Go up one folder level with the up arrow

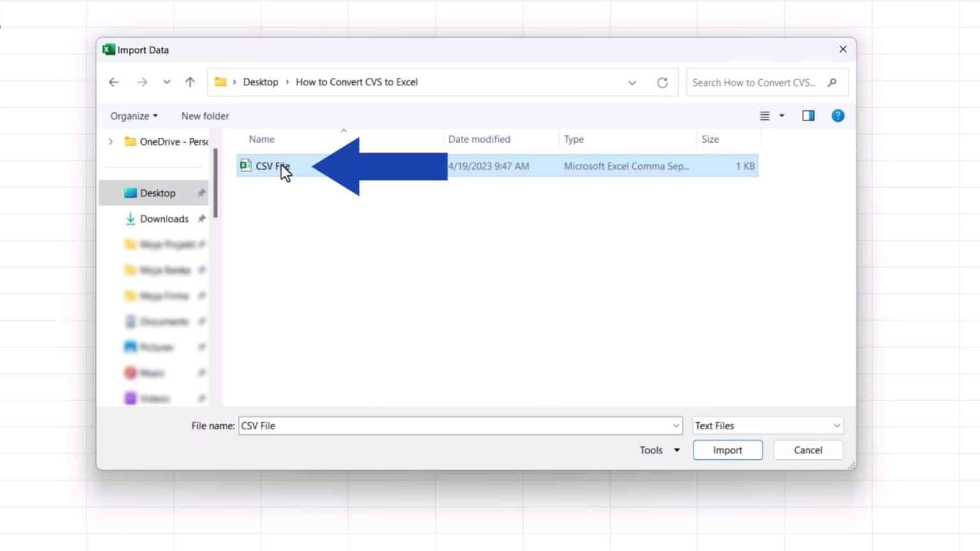click(x=189, y=82)
